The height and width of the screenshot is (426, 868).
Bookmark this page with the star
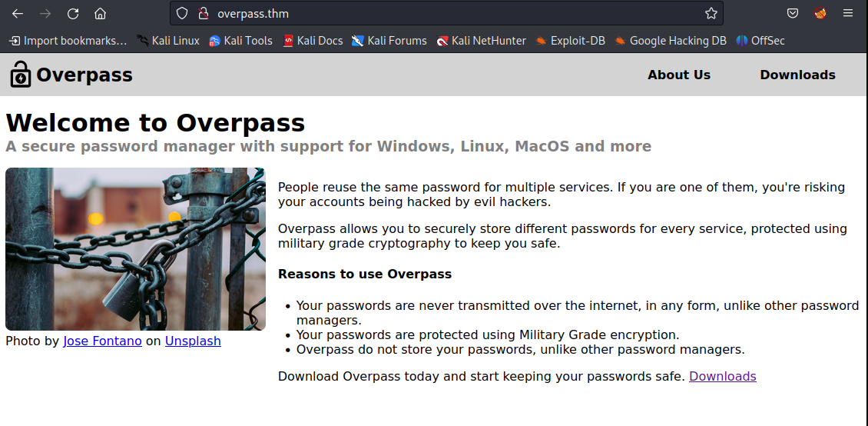(x=711, y=13)
